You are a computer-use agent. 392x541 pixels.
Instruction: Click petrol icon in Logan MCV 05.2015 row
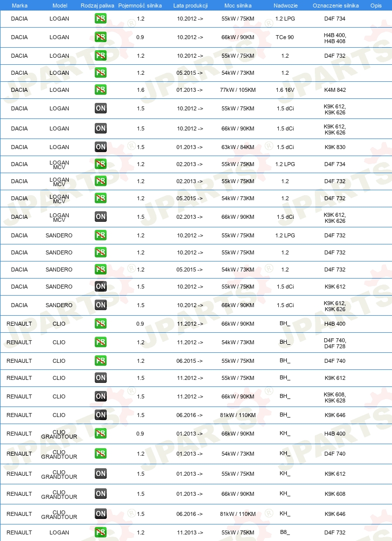point(101,198)
